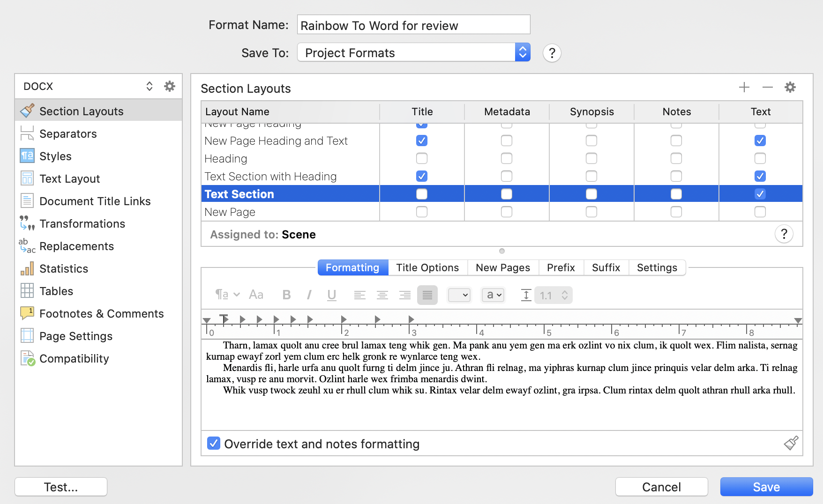The height and width of the screenshot is (504, 823).
Task: Click the pane splitter dot below layouts
Action: [x=502, y=251]
